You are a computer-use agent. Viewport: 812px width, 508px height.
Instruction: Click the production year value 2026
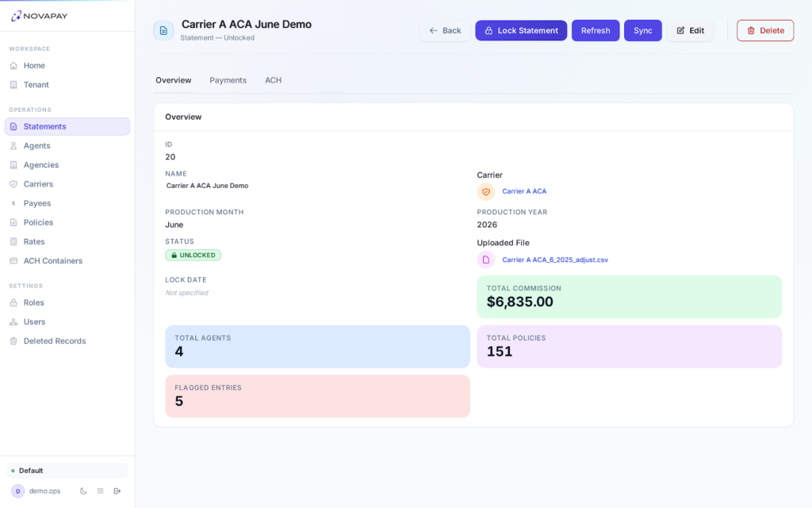click(x=487, y=225)
